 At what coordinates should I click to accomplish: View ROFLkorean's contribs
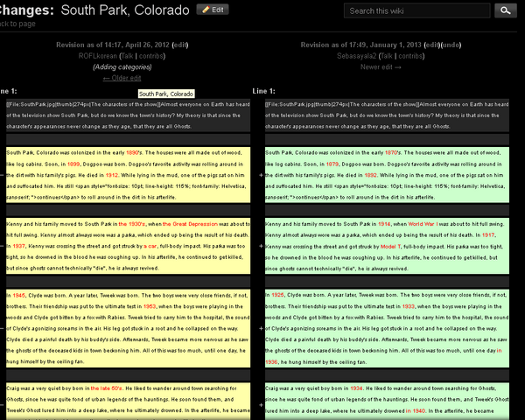[151, 56]
